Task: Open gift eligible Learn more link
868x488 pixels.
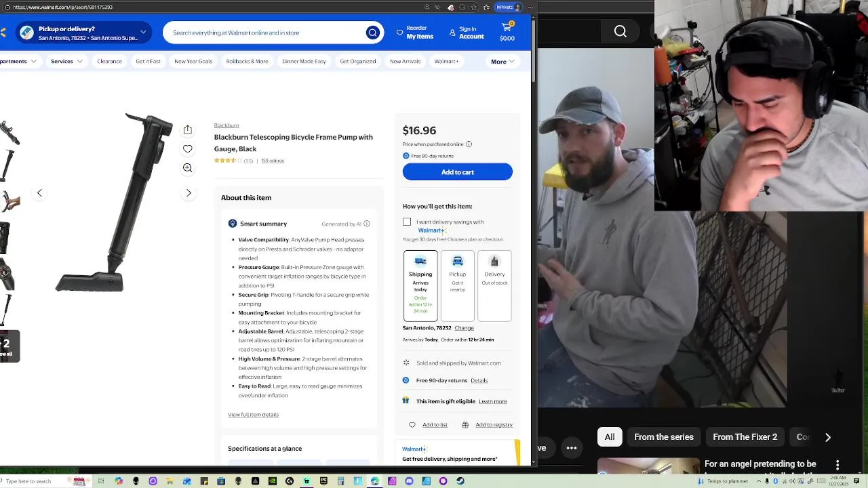Action: [x=493, y=401]
